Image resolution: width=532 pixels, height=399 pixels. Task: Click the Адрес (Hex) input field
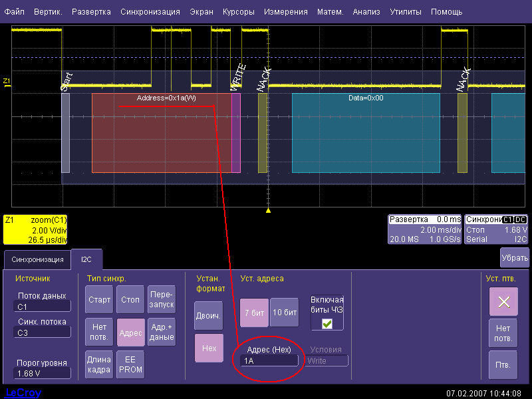pyautogui.click(x=269, y=360)
